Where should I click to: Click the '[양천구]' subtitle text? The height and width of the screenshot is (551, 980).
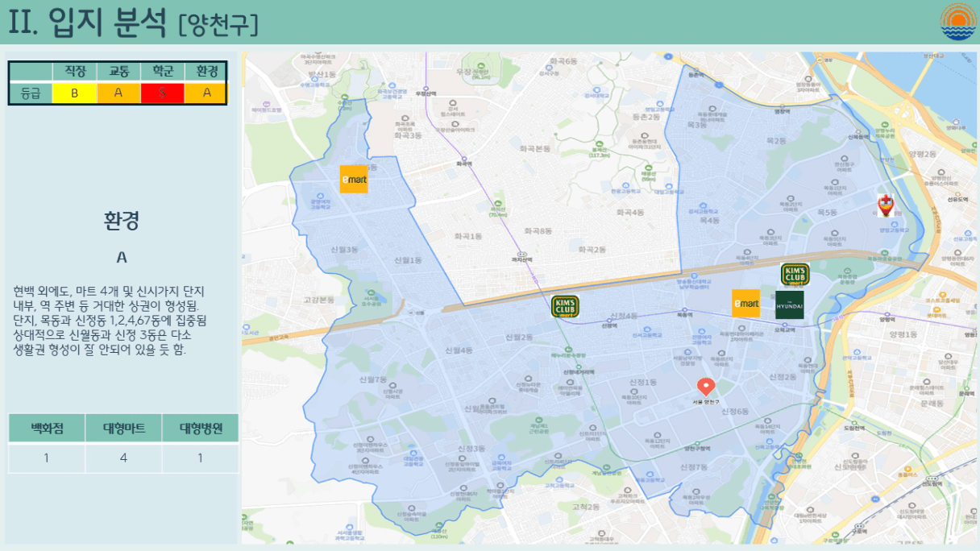pos(218,25)
